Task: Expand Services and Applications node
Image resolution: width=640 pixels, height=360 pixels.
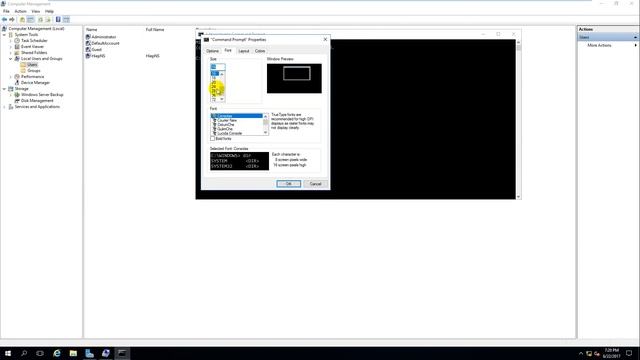Action: click(4, 107)
